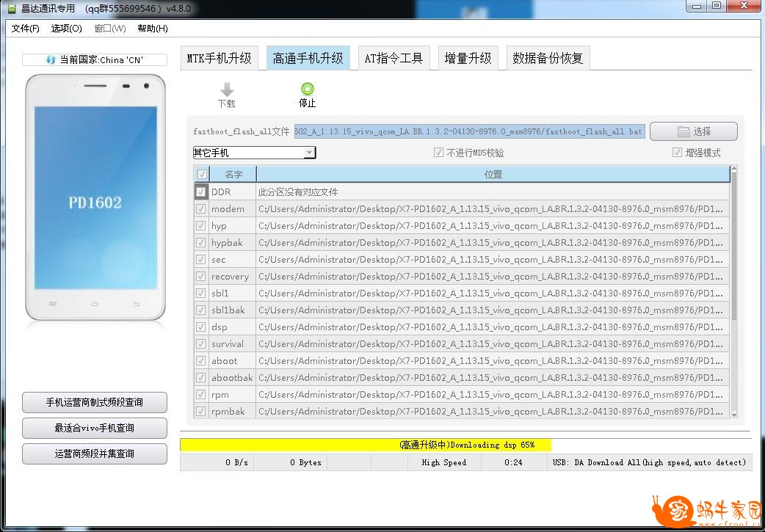Click the scrollbar up arrow of the table
This screenshot has height=532, width=765.
pos(734,170)
